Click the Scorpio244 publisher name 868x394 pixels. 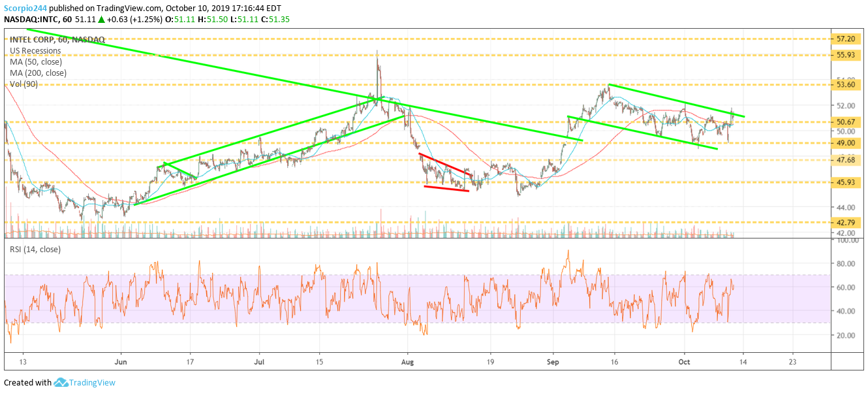coord(27,7)
